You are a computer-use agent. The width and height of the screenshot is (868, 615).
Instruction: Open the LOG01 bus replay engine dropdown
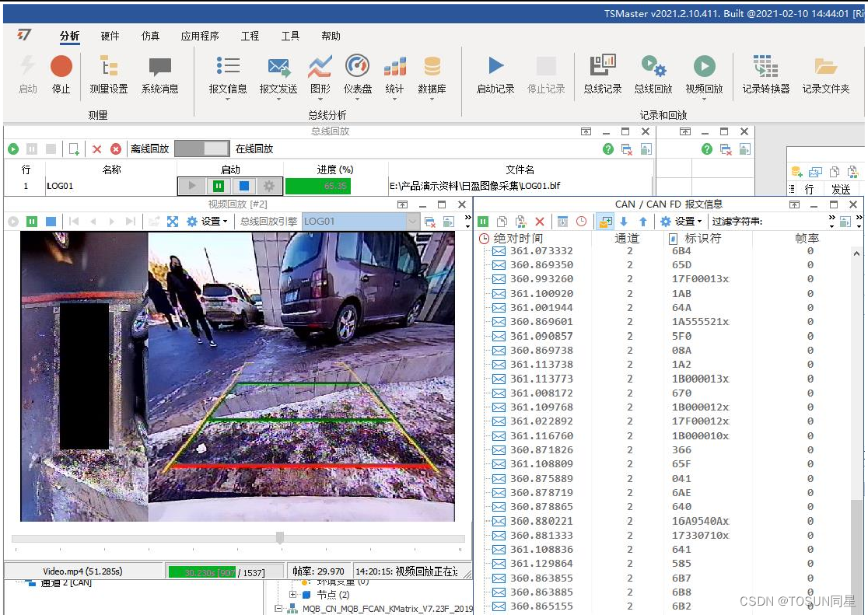[x=412, y=222]
